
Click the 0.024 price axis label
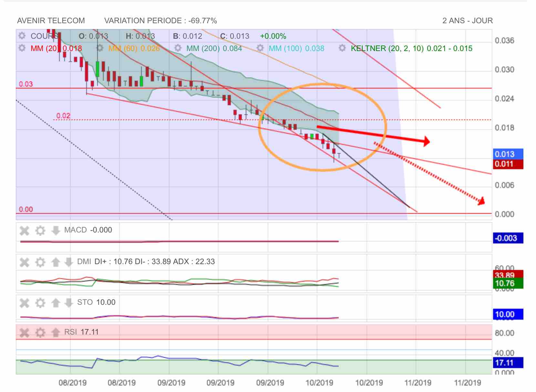coord(505,99)
